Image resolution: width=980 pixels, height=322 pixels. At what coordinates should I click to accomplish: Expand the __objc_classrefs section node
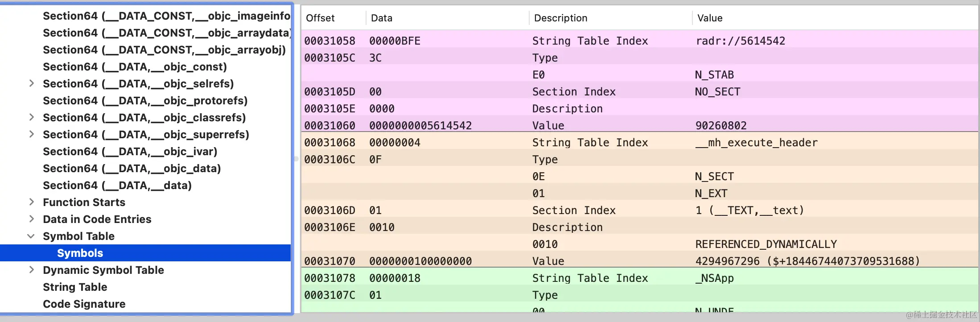tap(31, 117)
